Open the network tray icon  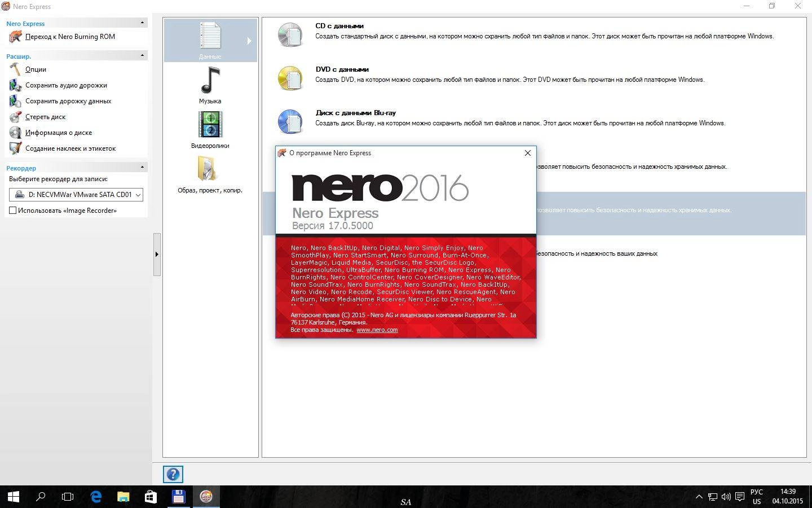click(x=713, y=497)
